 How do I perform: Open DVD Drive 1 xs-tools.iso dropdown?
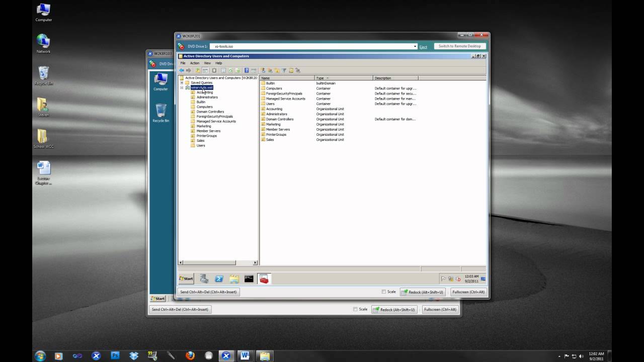pos(415,46)
